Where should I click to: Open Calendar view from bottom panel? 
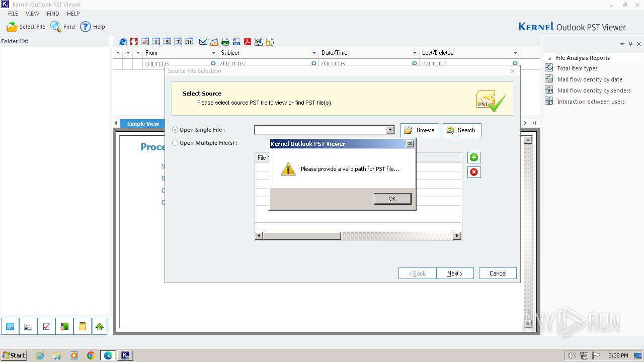coord(10,327)
